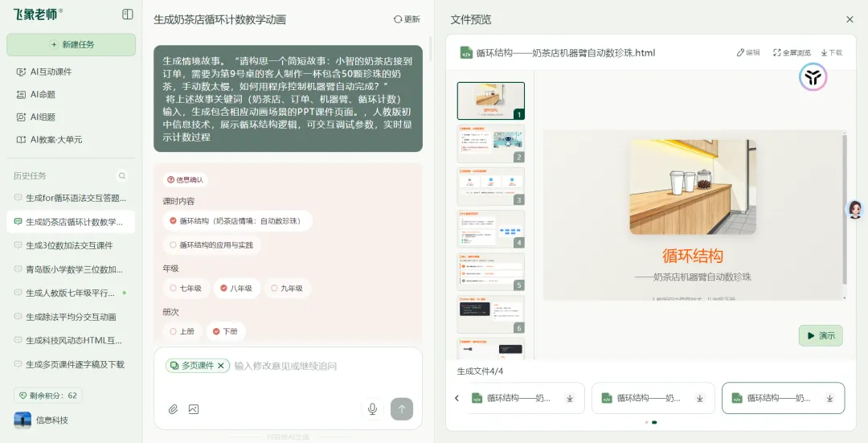
Task: Select slide thumbnail 1
Action: 490,100
